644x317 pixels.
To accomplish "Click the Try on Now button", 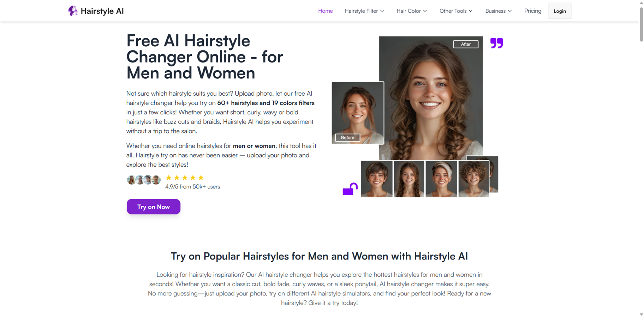I will 153,207.
